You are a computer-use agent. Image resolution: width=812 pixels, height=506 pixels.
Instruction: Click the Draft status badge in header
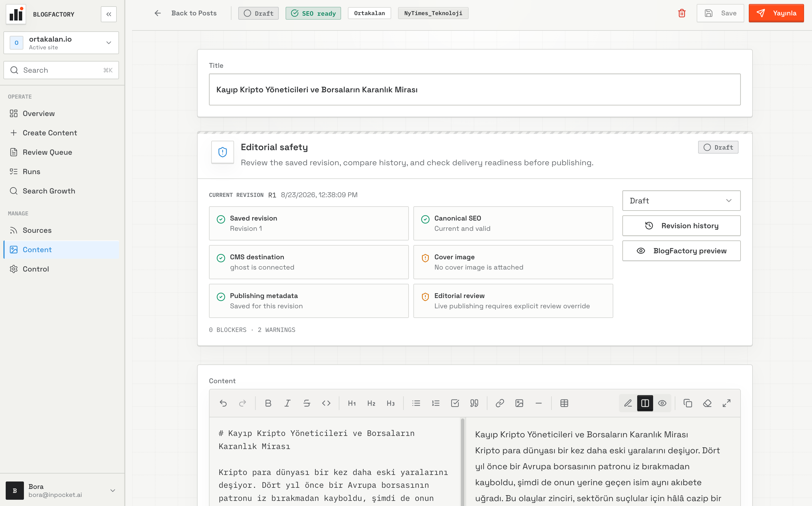(x=258, y=13)
